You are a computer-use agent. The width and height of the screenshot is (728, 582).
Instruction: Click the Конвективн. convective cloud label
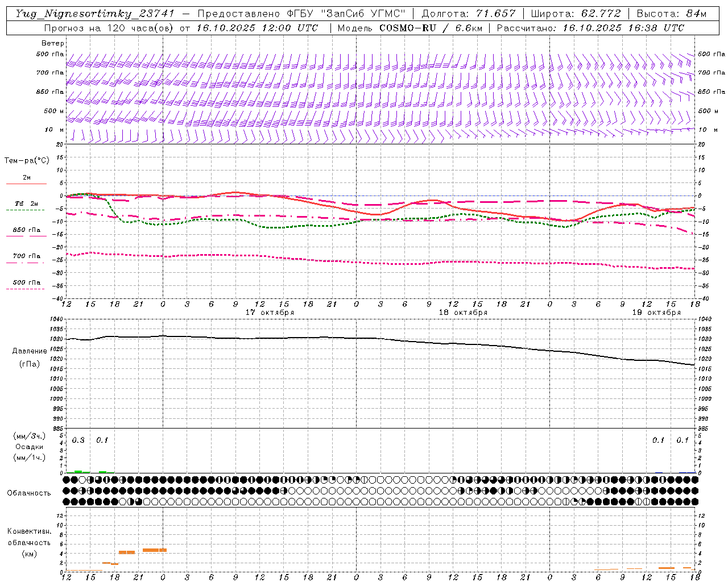[30, 531]
